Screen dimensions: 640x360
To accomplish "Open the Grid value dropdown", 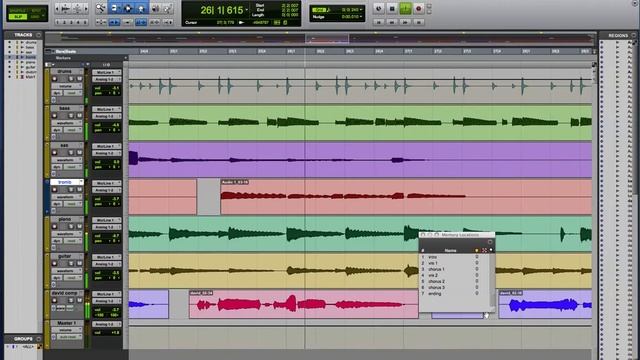I will [361, 9].
